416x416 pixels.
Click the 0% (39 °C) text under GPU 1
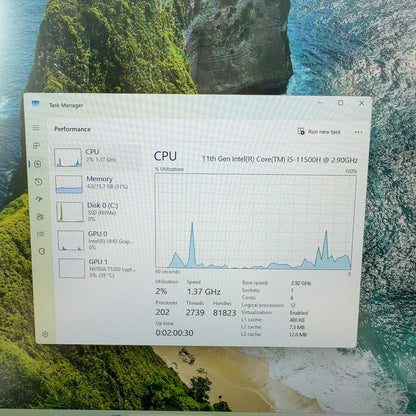[x=102, y=275]
